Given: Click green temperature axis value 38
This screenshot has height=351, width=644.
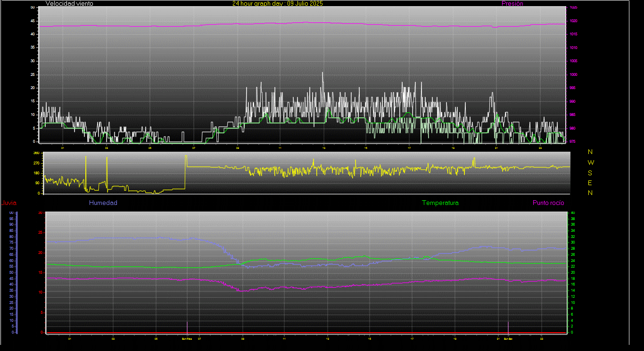Looking at the screenshot, I should (x=573, y=219).
